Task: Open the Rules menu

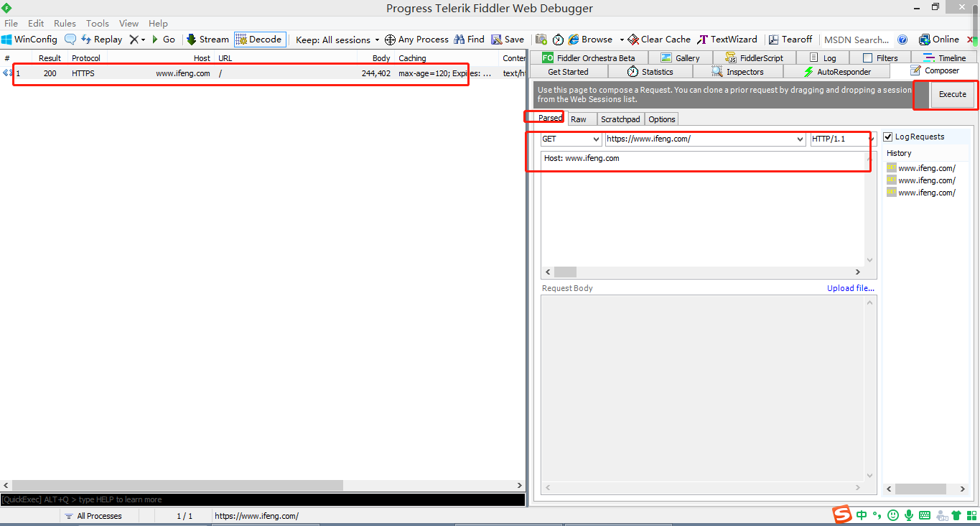Action: tap(65, 23)
